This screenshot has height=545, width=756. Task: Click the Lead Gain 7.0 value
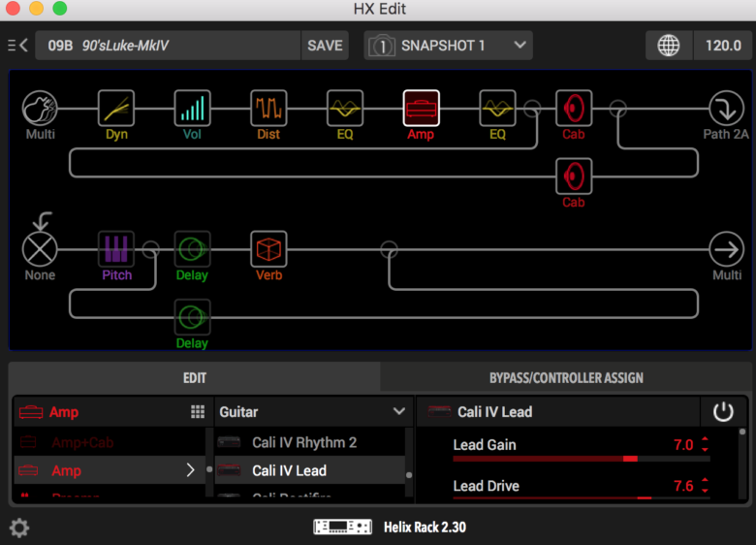[x=683, y=444]
